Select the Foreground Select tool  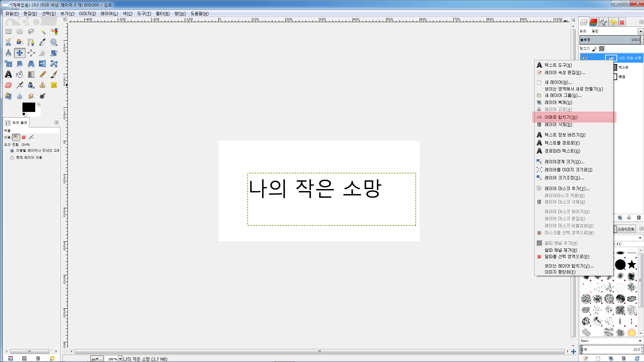(20, 42)
